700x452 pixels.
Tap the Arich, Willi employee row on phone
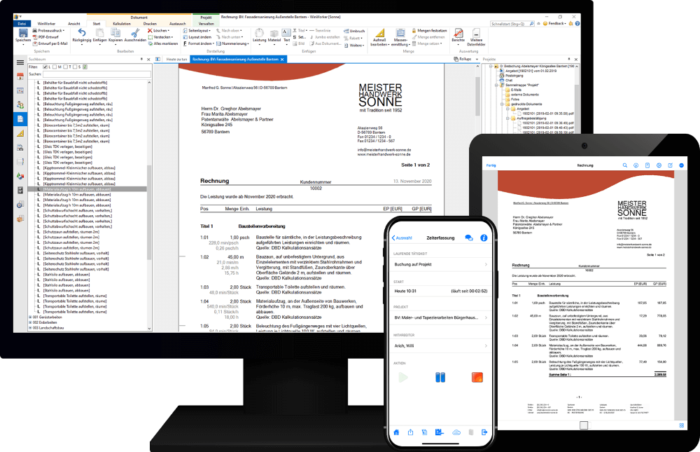[x=440, y=346]
